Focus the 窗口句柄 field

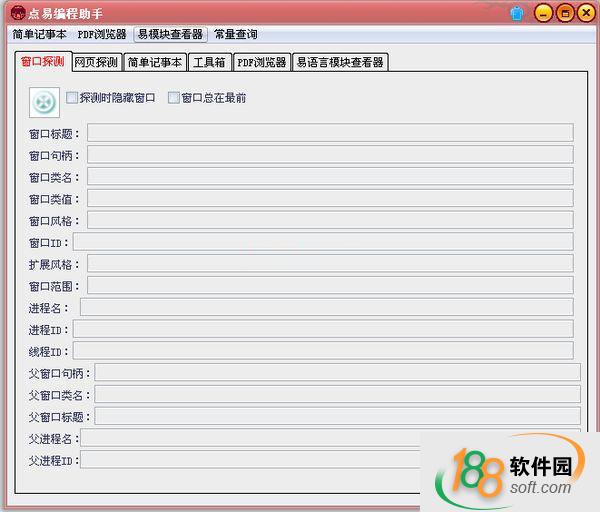[329, 155]
